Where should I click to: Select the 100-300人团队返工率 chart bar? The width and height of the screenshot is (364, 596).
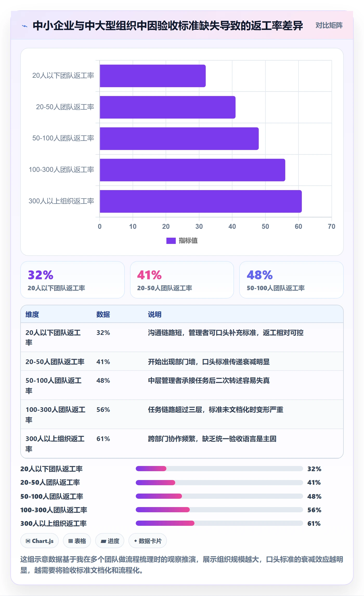tap(192, 170)
